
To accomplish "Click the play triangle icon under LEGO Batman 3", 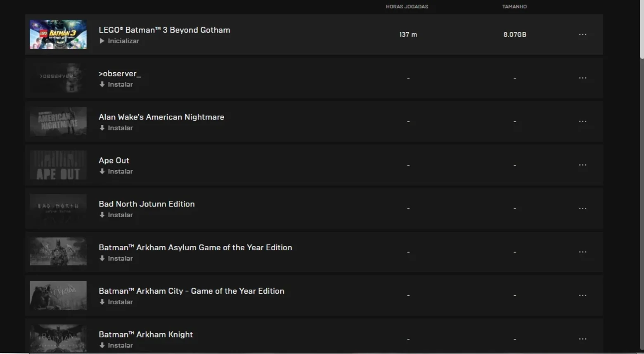I will click(x=102, y=41).
